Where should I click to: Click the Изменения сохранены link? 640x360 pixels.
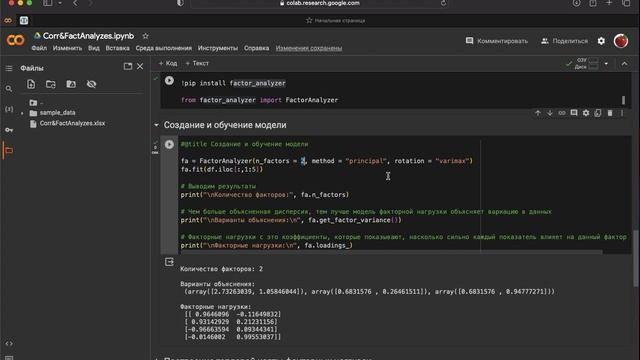(x=309, y=48)
